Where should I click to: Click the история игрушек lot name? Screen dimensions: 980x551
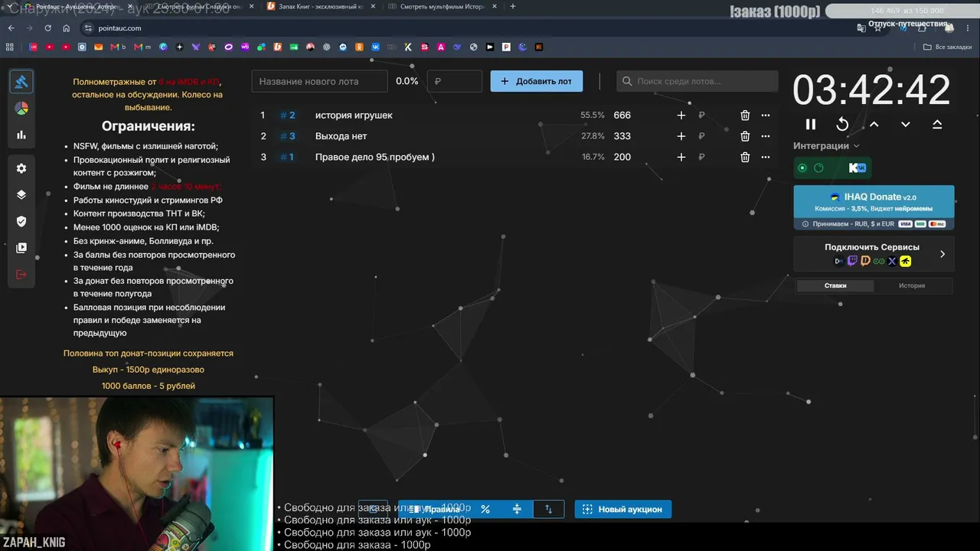coord(354,116)
